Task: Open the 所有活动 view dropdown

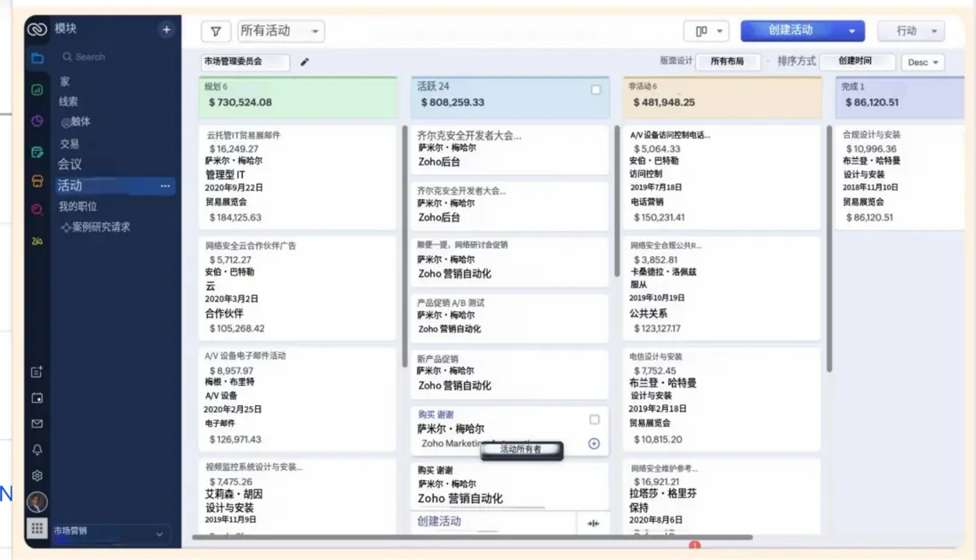Action: (x=281, y=31)
